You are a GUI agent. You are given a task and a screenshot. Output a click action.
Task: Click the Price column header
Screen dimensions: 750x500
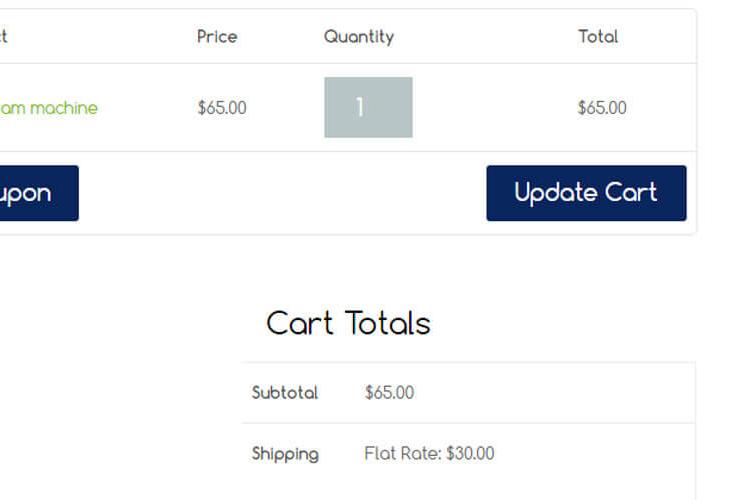[217, 36]
